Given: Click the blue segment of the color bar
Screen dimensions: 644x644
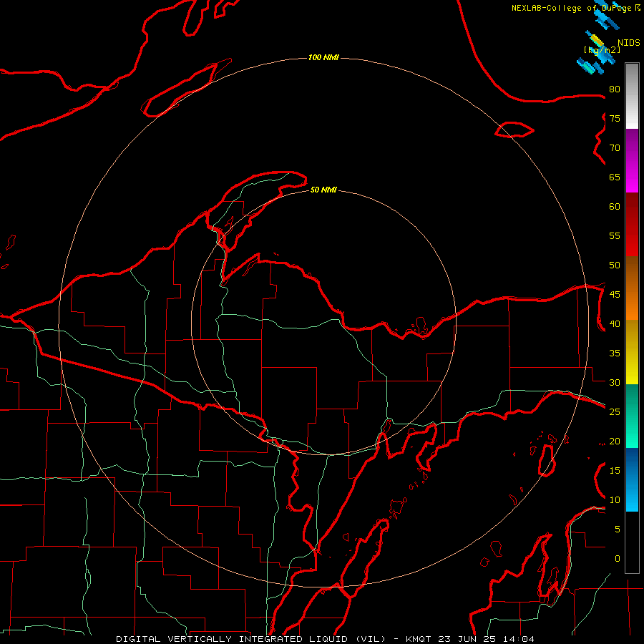Looking at the screenshot, I should coord(632,479).
